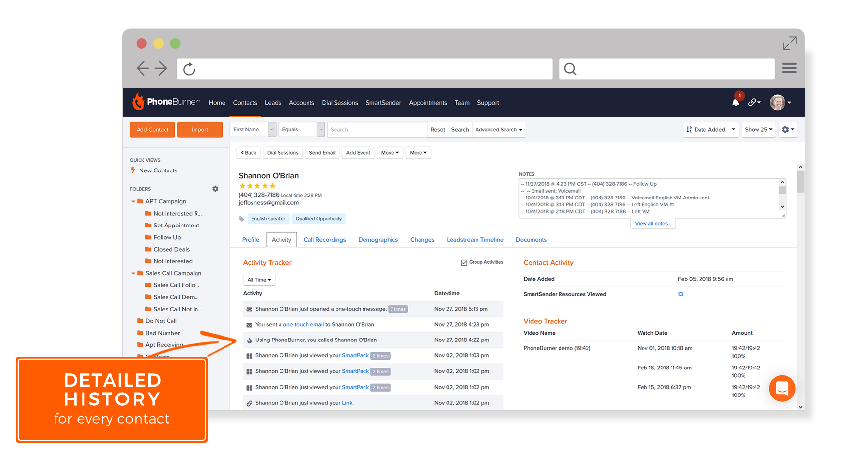Click the notes box scroll down arrow
The height and width of the screenshot is (453, 868).
pos(783,207)
